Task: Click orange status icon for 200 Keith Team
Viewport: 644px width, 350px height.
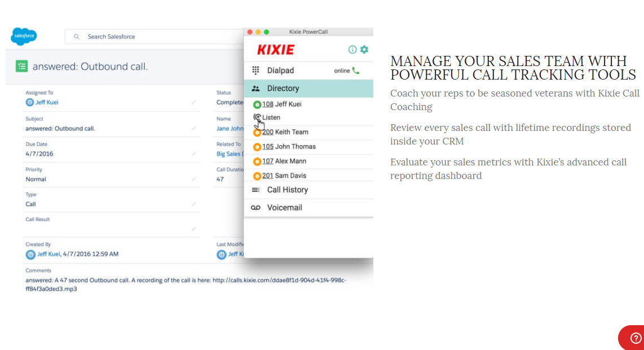Action: click(257, 133)
